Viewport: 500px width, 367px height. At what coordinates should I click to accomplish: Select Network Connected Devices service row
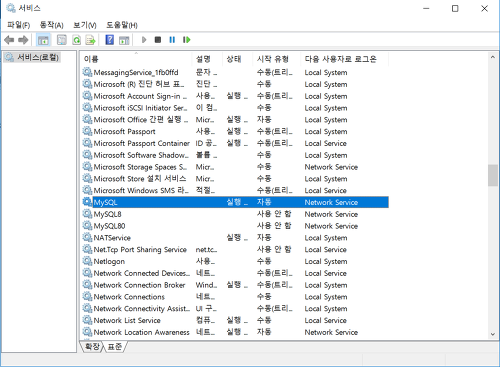click(235, 273)
